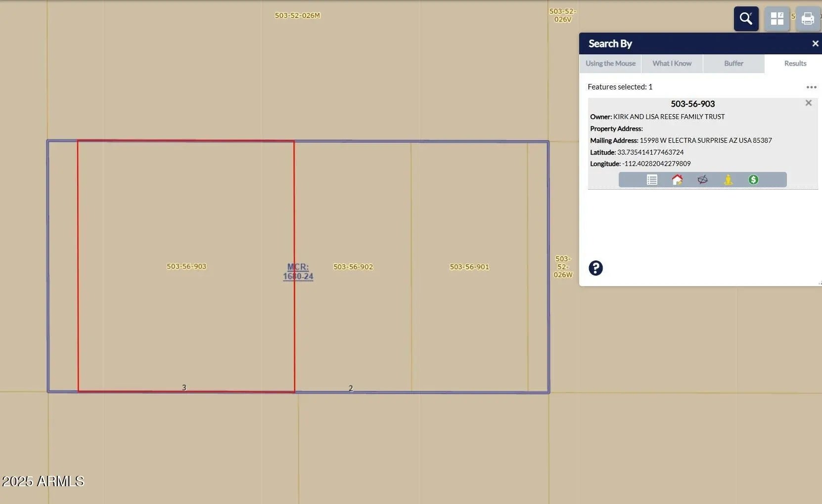Click the printer icon to print map
This screenshot has width=822, height=504.
(x=808, y=19)
